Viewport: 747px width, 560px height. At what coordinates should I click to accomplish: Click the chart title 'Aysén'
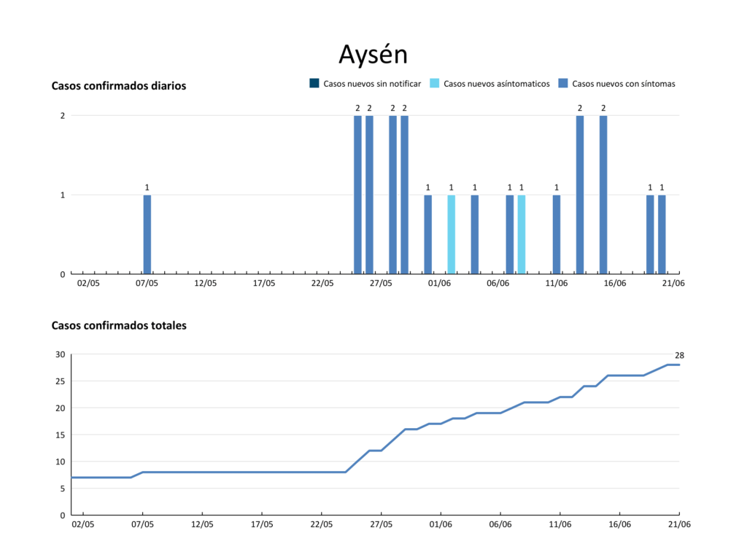click(x=373, y=55)
